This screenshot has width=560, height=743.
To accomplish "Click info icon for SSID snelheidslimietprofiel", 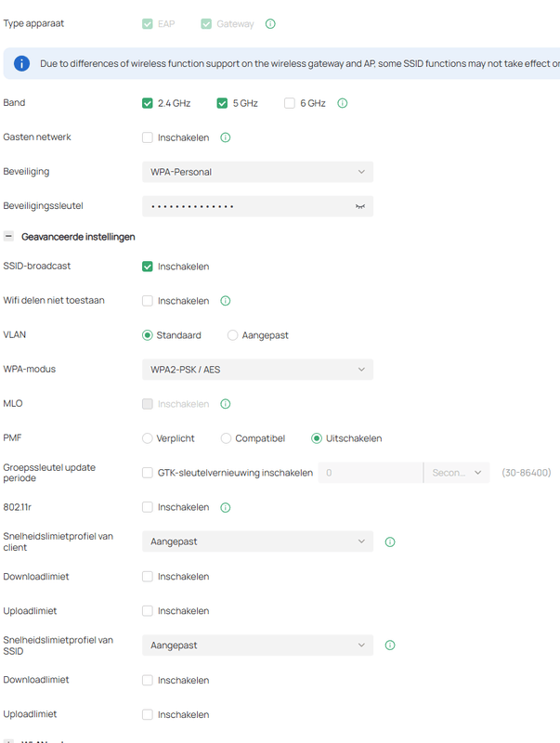I will tap(390, 645).
